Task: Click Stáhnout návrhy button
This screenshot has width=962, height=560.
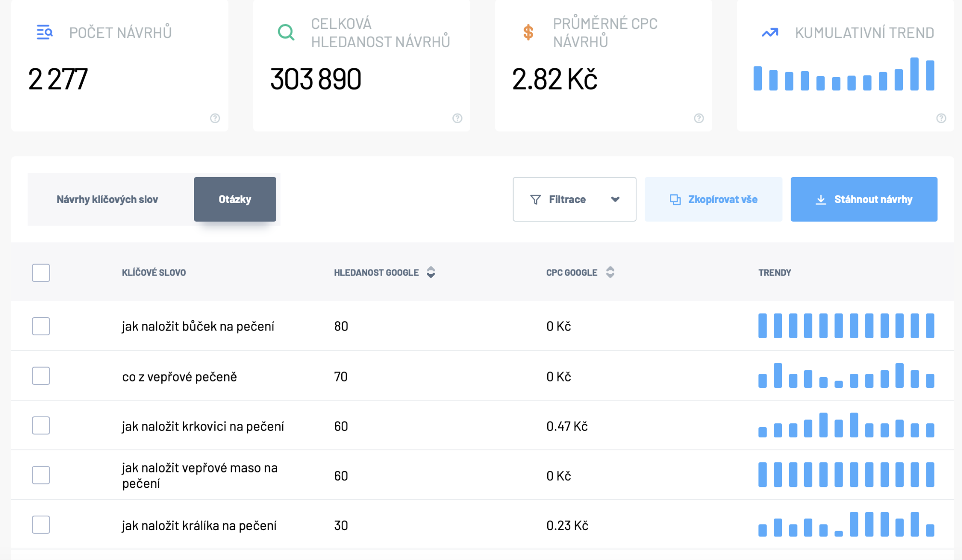Action: 864,199
